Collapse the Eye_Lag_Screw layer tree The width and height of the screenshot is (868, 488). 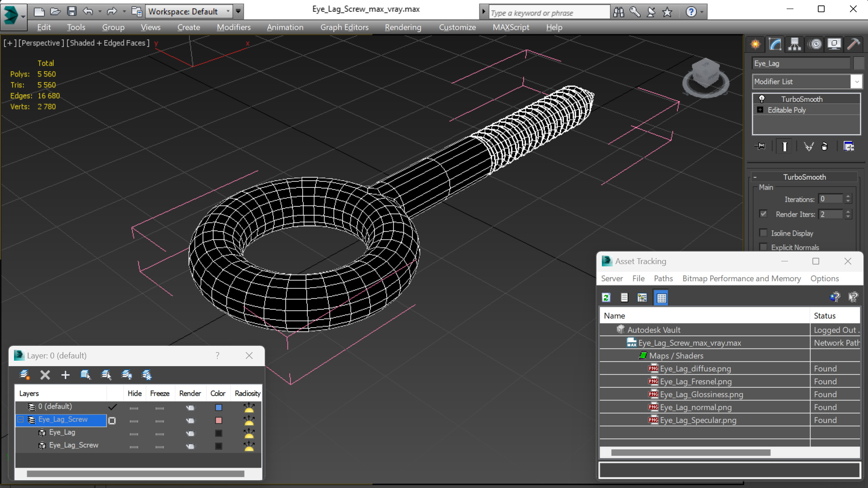20,420
